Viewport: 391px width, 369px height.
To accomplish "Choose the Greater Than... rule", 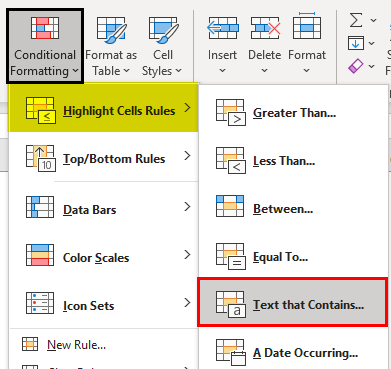I will click(x=293, y=112).
